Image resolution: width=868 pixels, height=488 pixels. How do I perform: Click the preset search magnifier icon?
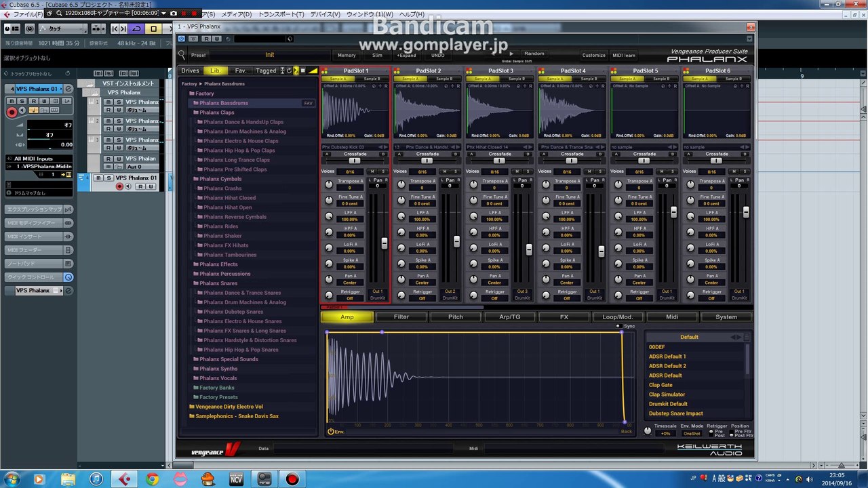[x=182, y=54]
